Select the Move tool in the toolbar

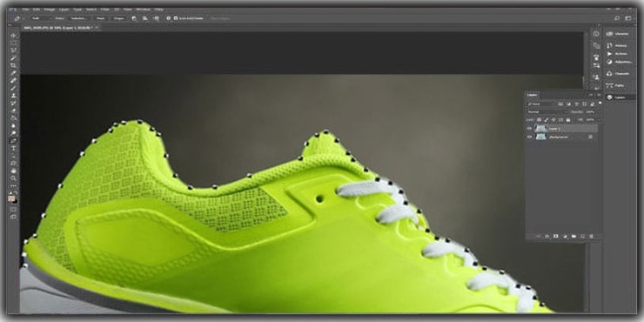click(14, 36)
